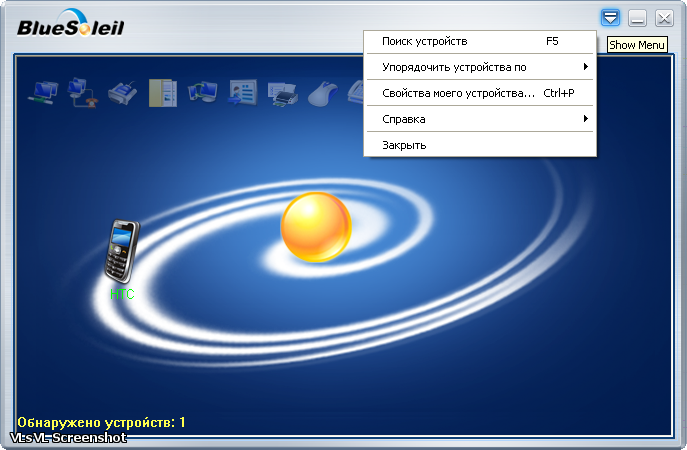Click the Bluetooth Printer service icon
687x450 pixels.
283,93
